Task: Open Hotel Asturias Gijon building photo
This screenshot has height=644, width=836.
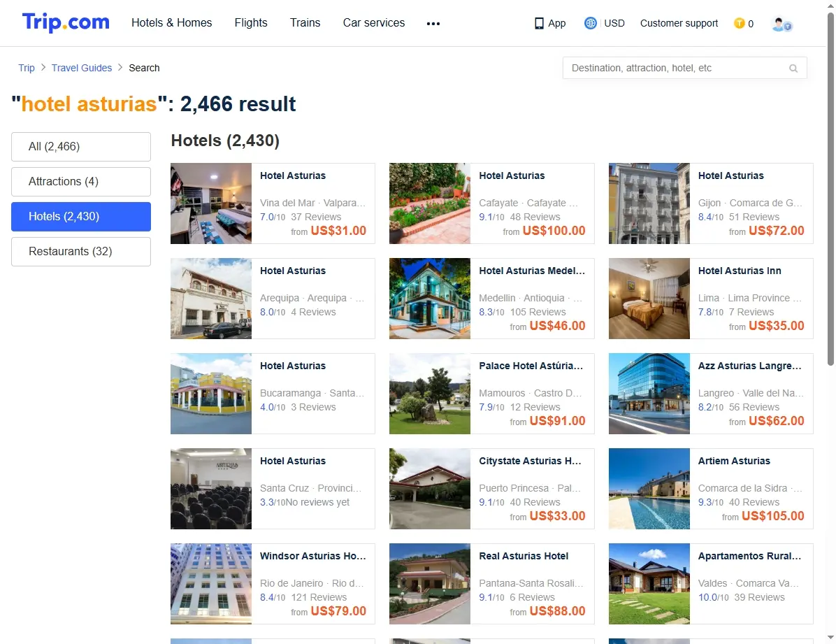Action: coord(649,203)
